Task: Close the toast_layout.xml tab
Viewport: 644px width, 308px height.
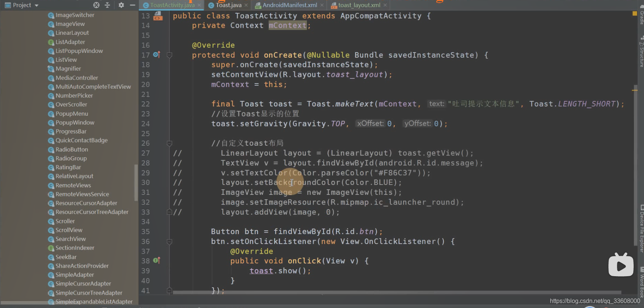Action: point(385,5)
